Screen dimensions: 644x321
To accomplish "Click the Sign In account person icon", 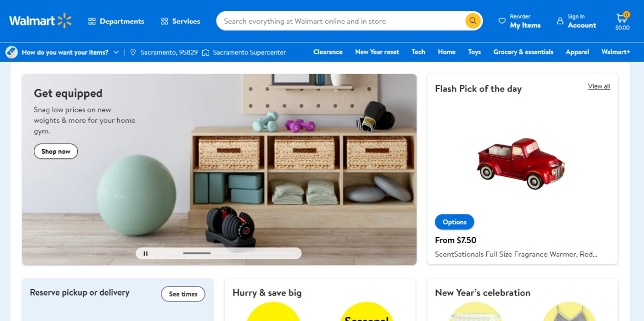I will [560, 21].
